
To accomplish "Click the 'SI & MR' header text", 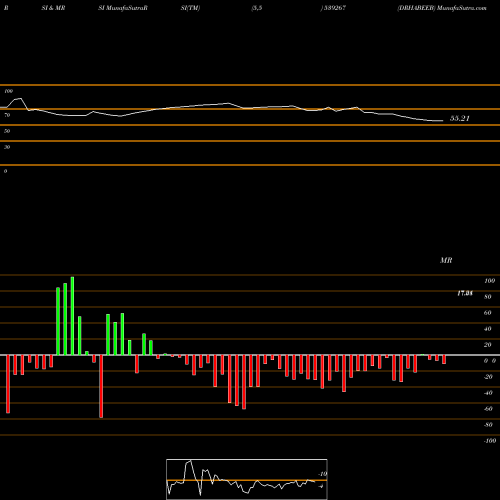I will coord(53,8).
